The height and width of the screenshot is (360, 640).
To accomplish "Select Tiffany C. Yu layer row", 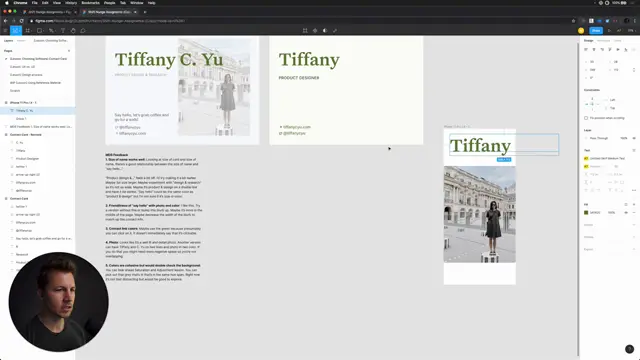I will pyautogui.click(x=38, y=111).
